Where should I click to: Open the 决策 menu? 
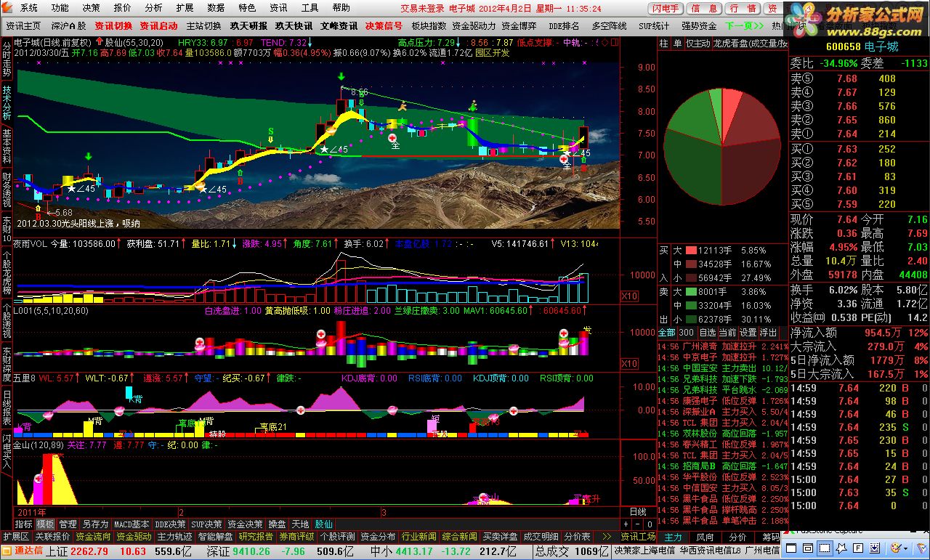[x=92, y=8]
